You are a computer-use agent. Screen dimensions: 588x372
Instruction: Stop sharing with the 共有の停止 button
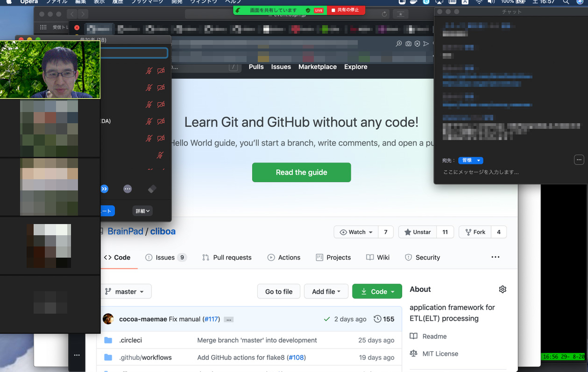click(x=346, y=10)
